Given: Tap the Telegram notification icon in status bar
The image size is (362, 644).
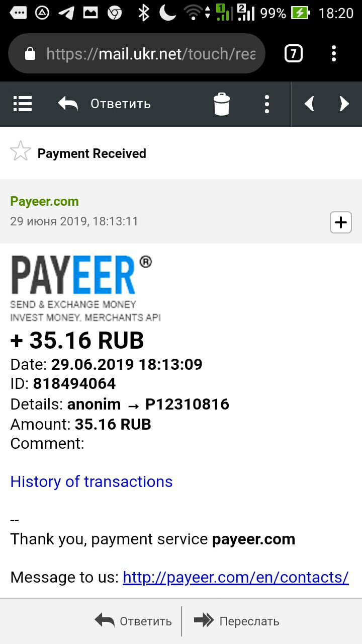Looking at the screenshot, I should (x=66, y=13).
